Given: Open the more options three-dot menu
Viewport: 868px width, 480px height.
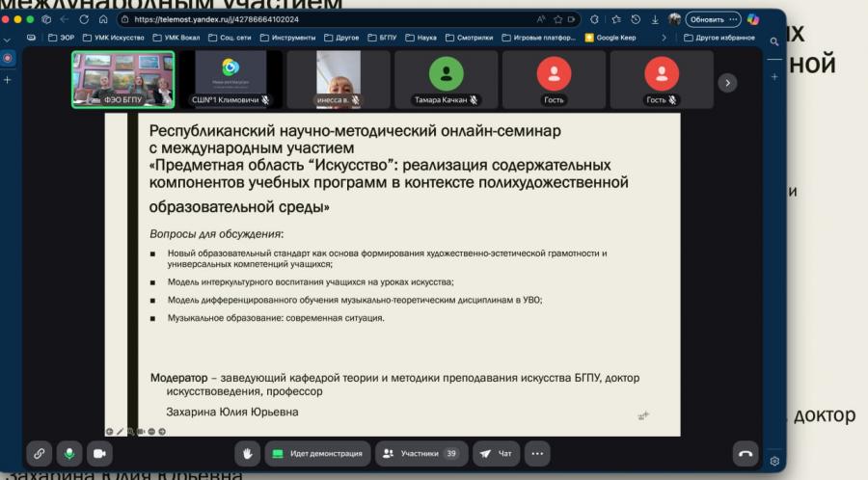Looking at the screenshot, I should tap(537, 453).
